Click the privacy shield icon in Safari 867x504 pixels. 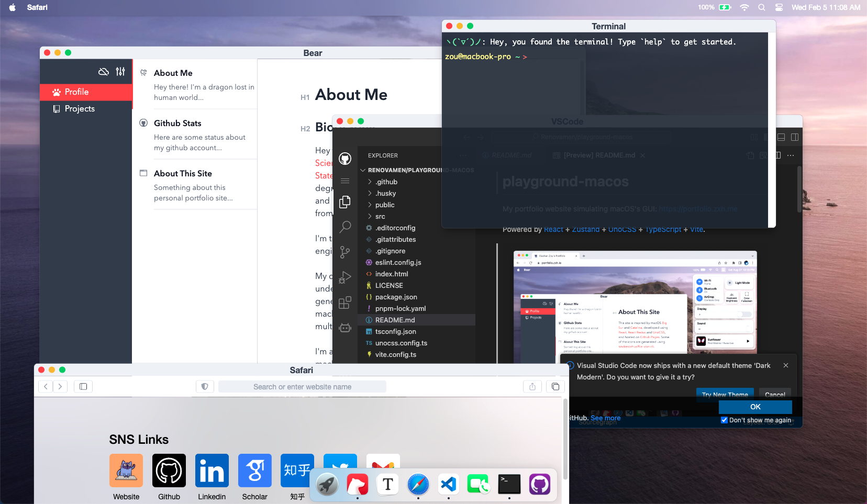(205, 387)
